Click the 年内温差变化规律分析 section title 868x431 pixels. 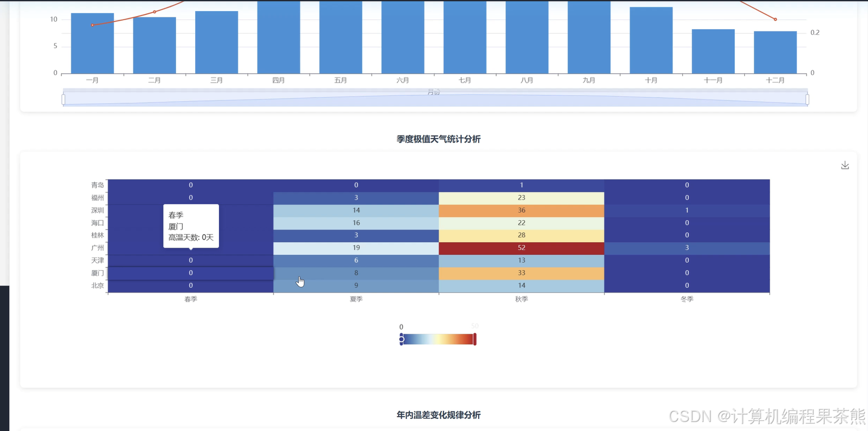coord(438,415)
